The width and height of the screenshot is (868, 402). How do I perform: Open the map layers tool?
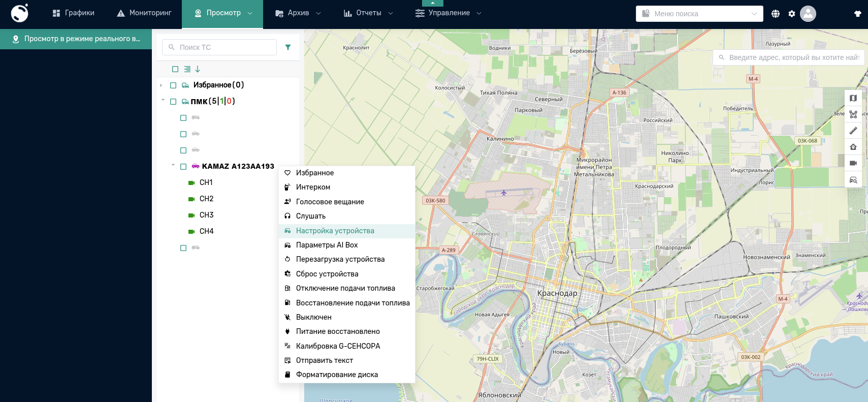(853, 98)
